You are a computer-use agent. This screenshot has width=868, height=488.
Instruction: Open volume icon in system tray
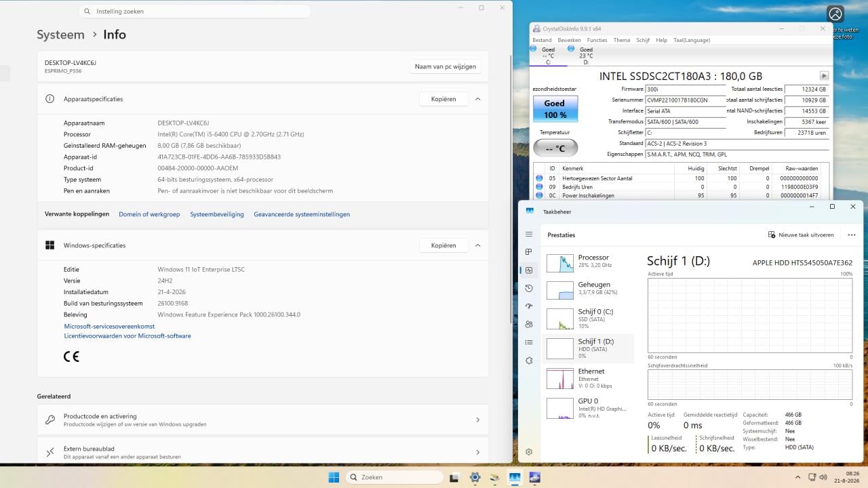click(x=823, y=477)
